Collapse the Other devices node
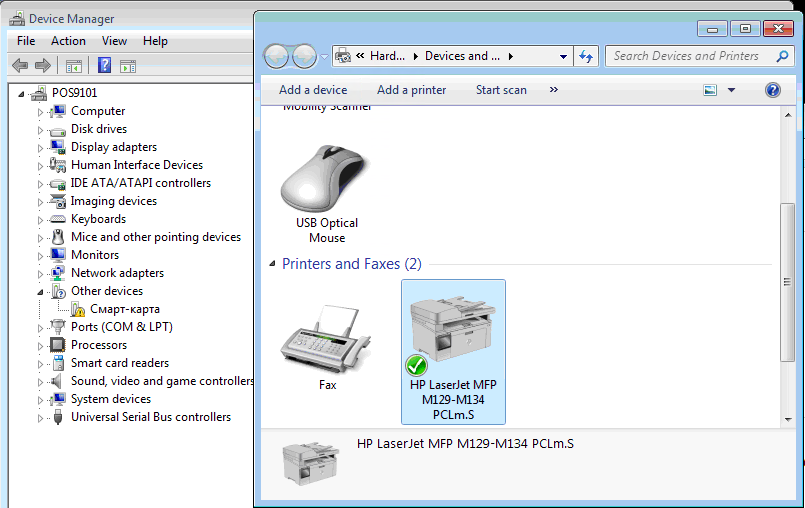This screenshot has height=508, width=805. click(41, 292)
